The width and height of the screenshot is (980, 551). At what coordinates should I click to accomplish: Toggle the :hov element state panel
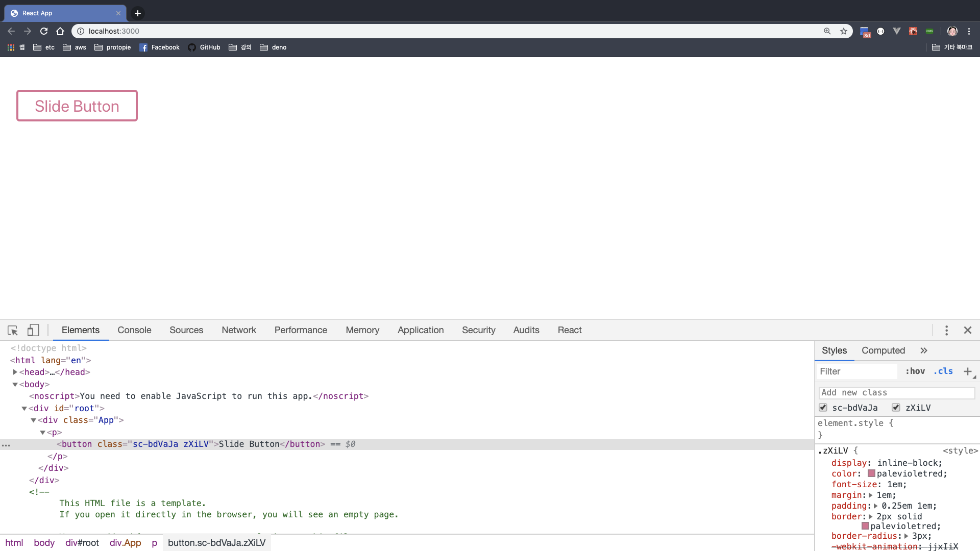pyautogui.click(x=915, y=371)
